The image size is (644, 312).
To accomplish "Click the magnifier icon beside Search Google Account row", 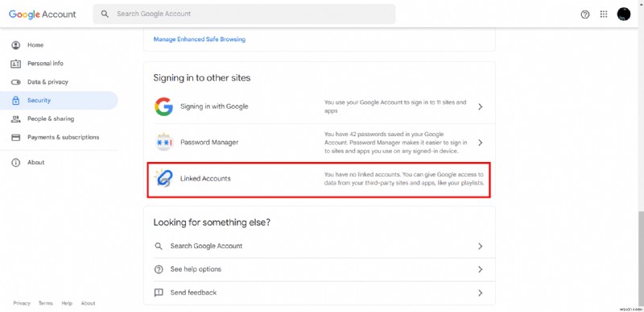I will point(159,246).
